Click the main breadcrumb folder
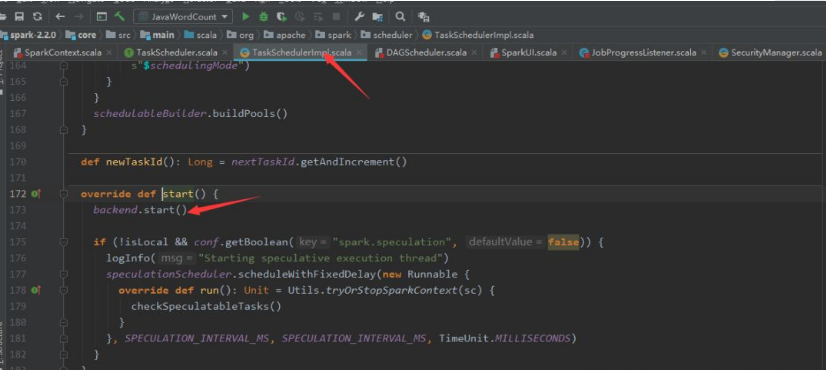 (158, 35)
